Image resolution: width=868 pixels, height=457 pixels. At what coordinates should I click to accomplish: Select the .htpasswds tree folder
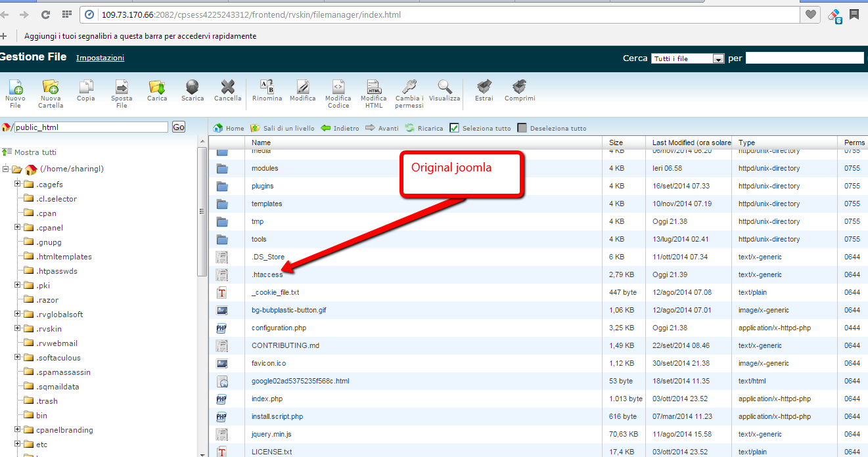[x=57, y=271]
